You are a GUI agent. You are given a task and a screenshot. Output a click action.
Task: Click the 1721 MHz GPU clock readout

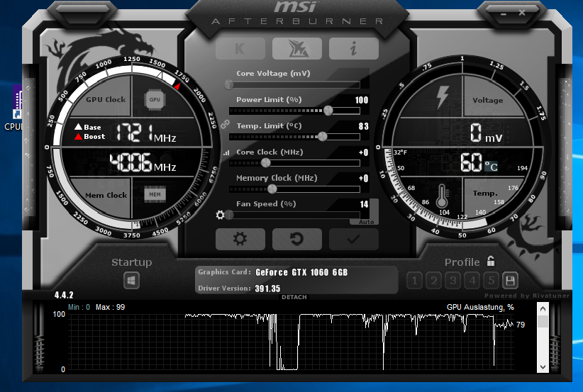[147, 133]
